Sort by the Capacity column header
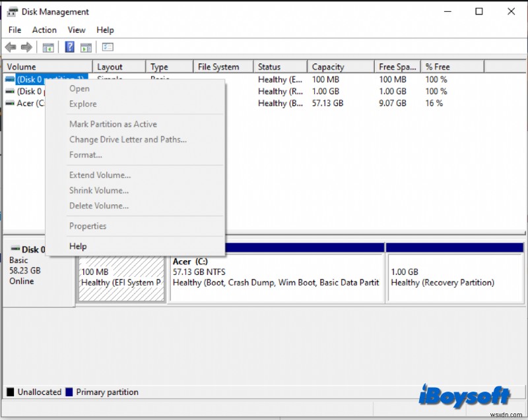528x420 pixels. click(x=341, y=67)
